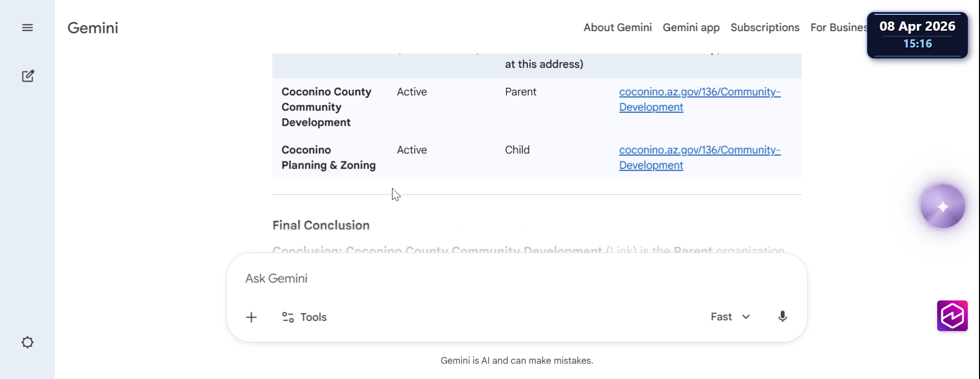Open settings gear icon in sidebar
Viewport: 980px width, 379px height.
point(28,342)
